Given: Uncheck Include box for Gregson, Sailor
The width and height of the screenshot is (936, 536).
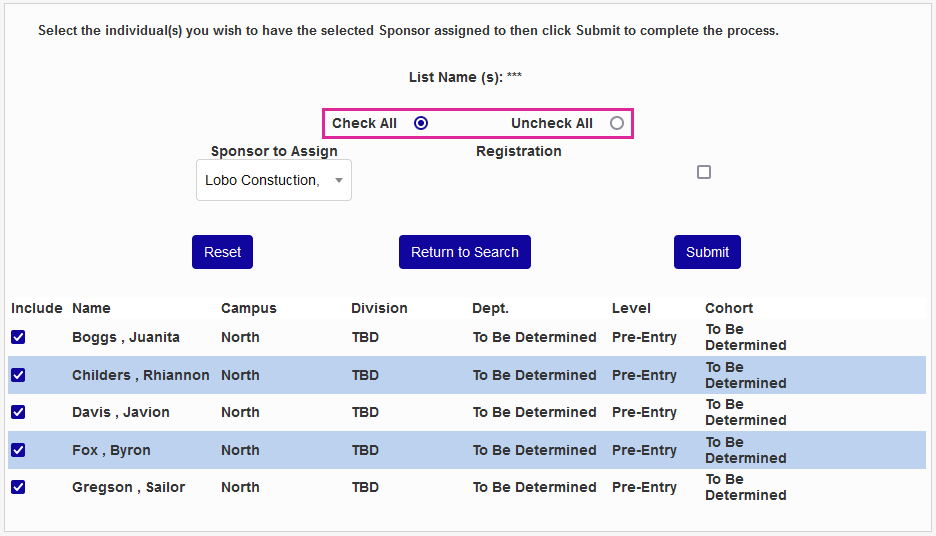Looking at the screenshot, I should coord(18,487).
